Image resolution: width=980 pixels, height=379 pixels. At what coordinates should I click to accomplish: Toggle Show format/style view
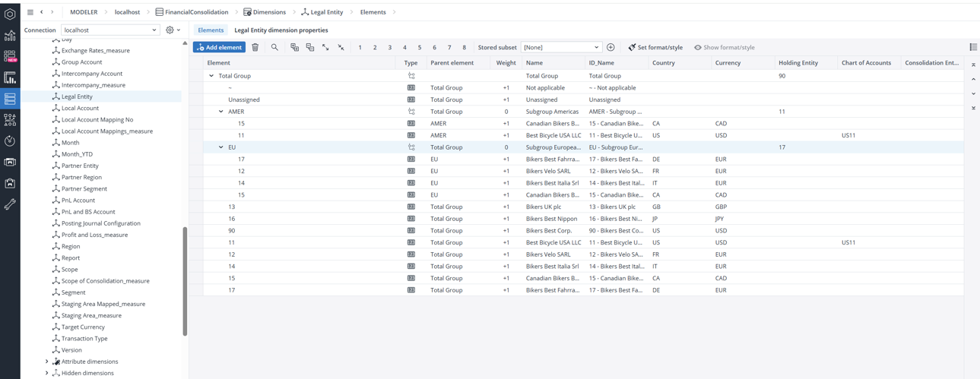click(x=724, y=47)
